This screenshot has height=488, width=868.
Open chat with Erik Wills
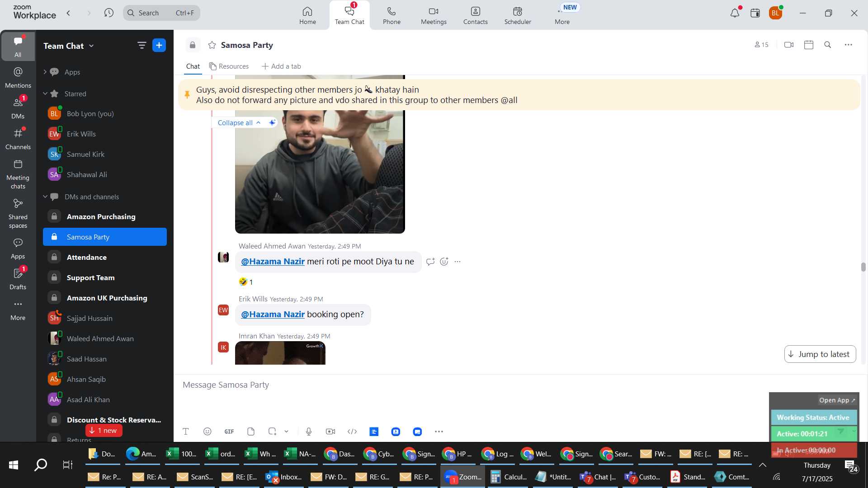pyautogui.click(x=105, y=134)
